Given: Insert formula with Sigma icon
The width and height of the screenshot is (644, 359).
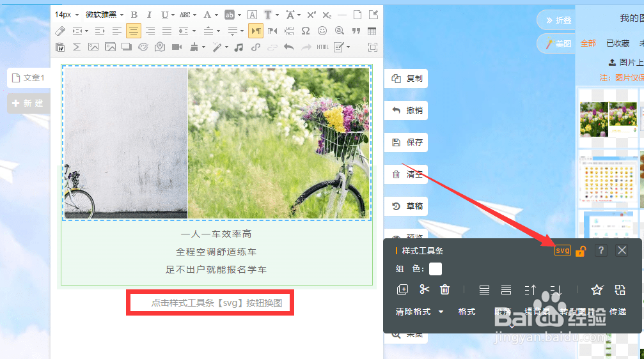Looking at the screenshot, I should click(76, 47).
